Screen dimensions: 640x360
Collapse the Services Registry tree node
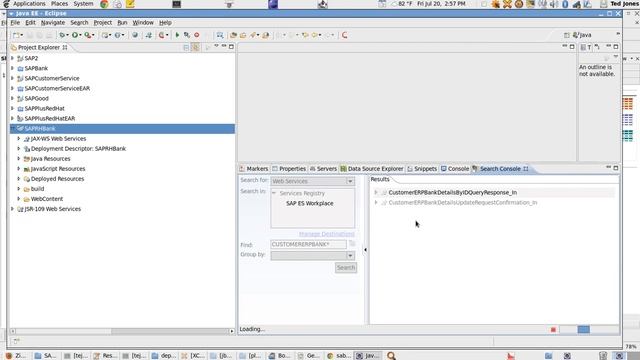coord(274,193)
